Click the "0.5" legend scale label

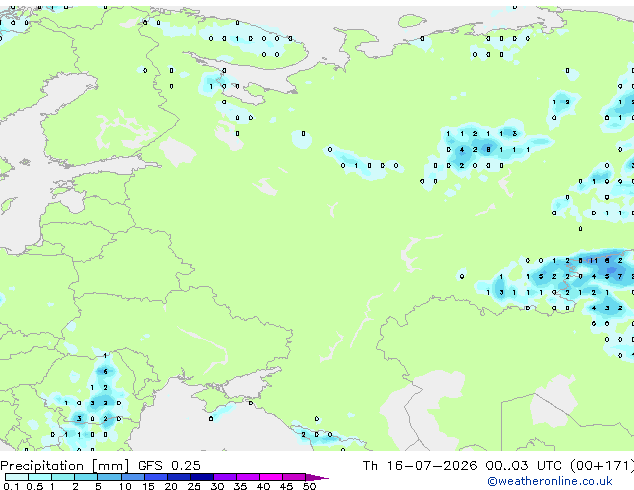coord(34,486)
